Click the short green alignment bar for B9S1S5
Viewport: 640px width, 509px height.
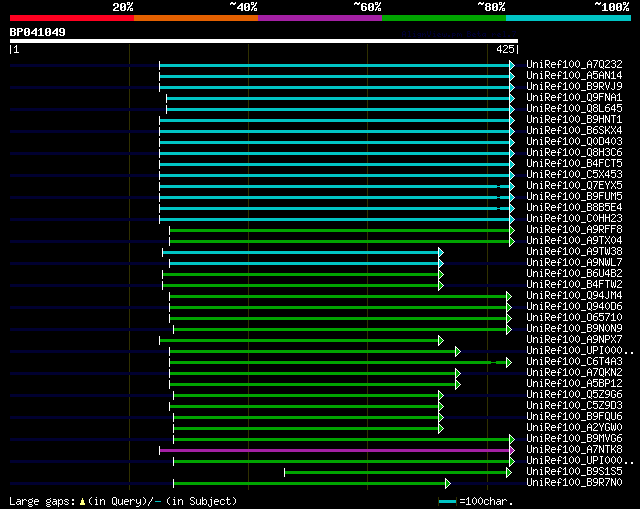[395, 473]
